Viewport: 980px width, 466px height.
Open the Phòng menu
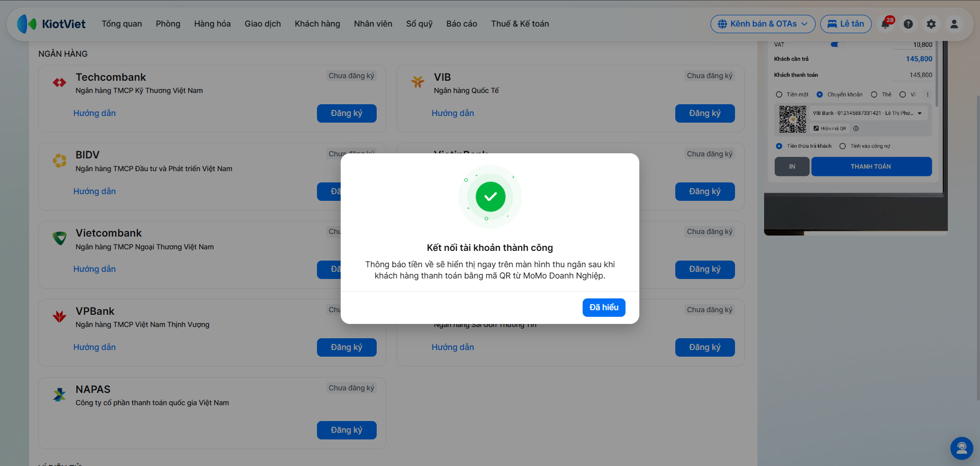(168, 24)
